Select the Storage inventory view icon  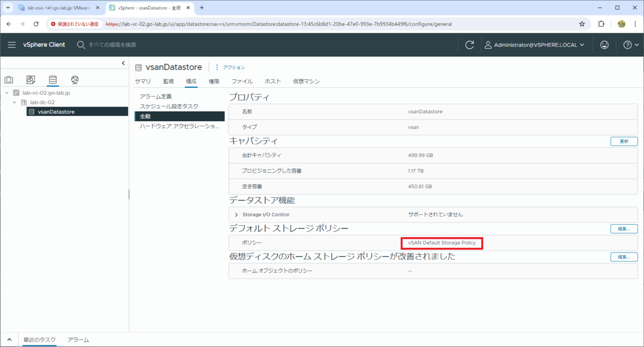tap(52, 80)
